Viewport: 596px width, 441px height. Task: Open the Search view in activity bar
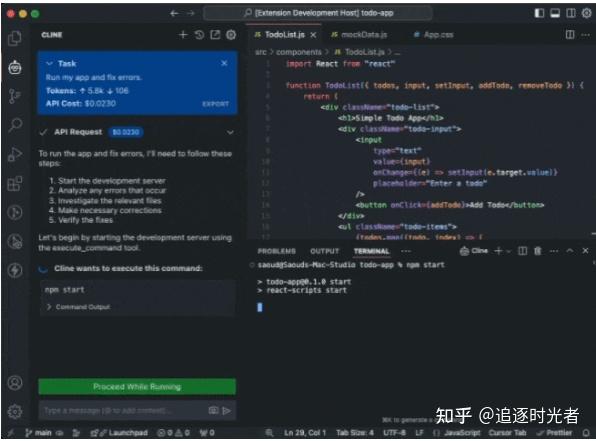pyautogui.click(x=15, y=125)
